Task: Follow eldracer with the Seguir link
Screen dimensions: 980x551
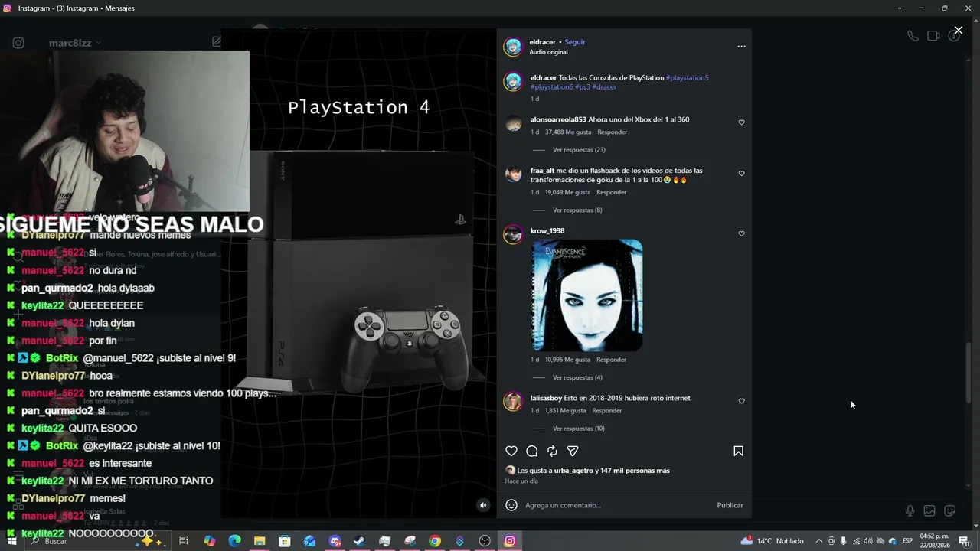Action: (x=575, y=42)
